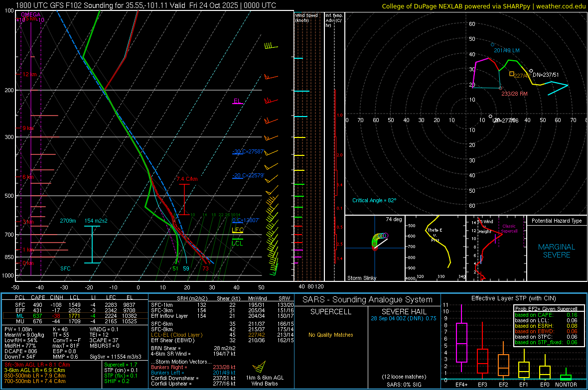Click the 'MBURST = 0' value

(104, 346)
